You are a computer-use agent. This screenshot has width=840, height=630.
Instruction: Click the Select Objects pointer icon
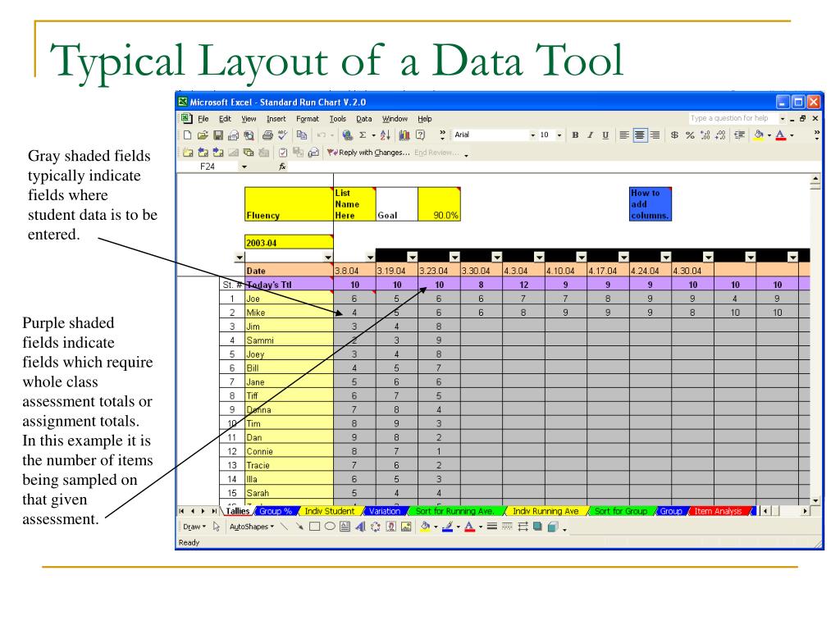pos(217,527)
